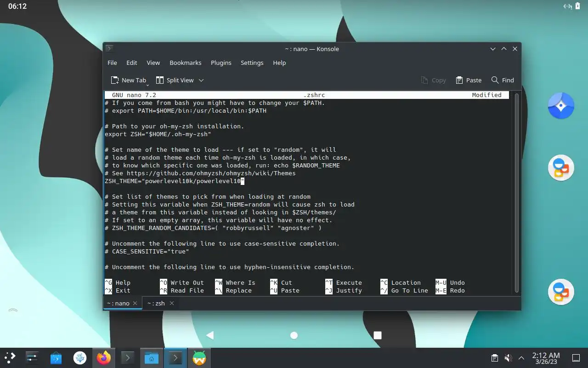The width and height of the screenshot is (588, 368).
Task: Place cursor on the ZSH_THEME line
Action: click(175, 181)
